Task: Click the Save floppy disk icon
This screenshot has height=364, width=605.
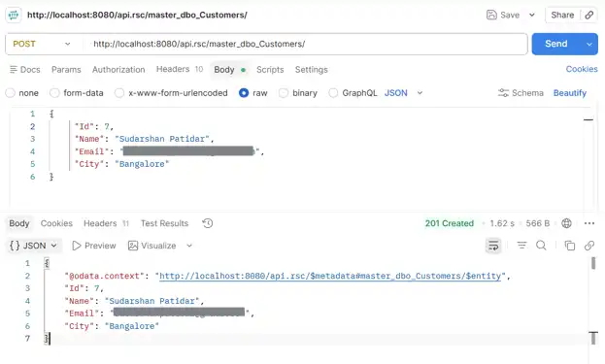Action: point(491,15)
